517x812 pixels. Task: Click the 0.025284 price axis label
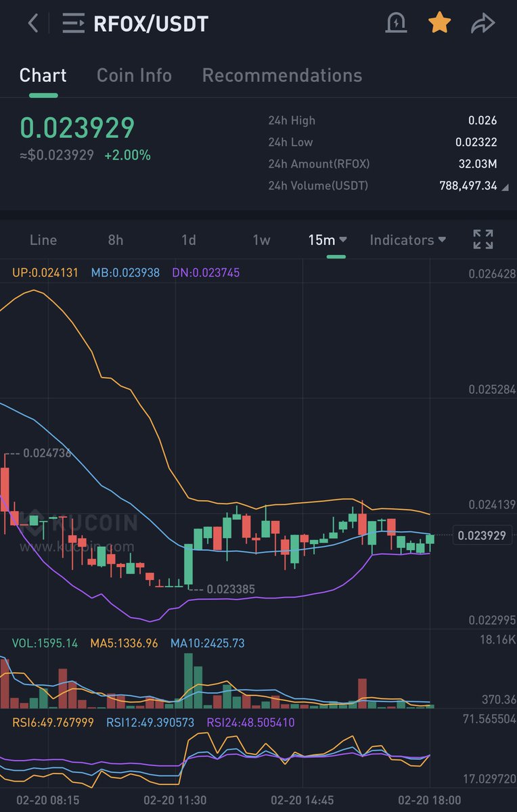pos(492,390)
